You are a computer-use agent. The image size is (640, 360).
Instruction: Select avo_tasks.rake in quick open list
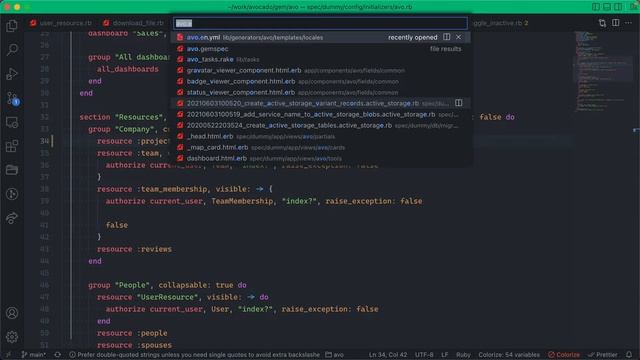320,60
